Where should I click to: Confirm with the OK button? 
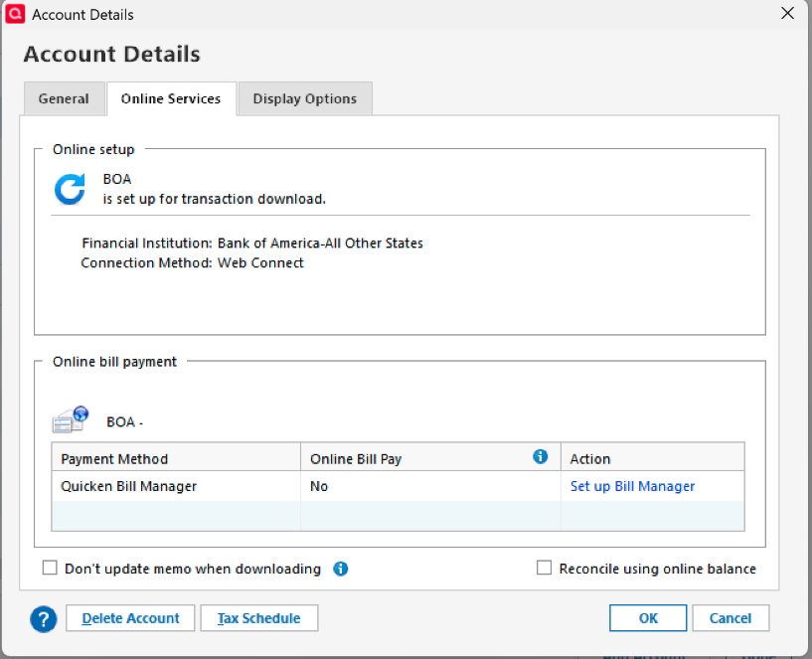coord(648,618)
